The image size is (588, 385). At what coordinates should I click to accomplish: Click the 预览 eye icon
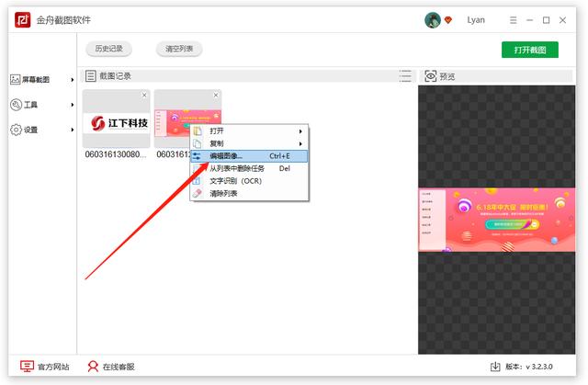tap(431, 76)
